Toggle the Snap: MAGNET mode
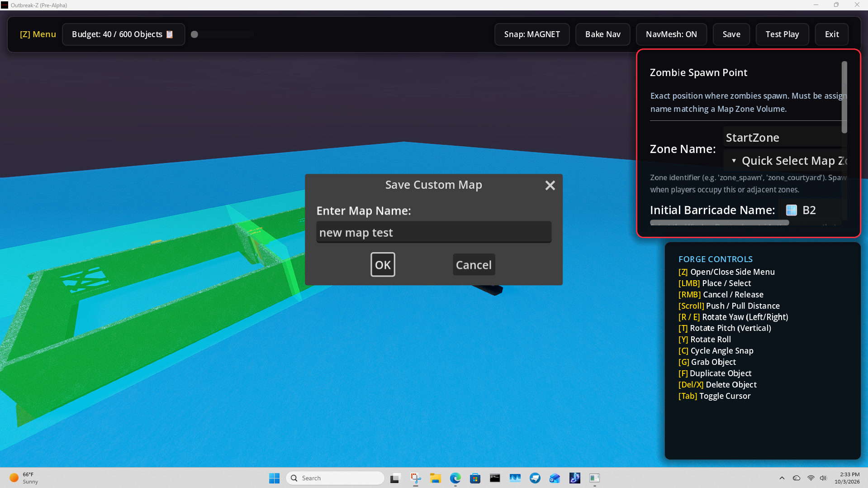Viewport: 868px width, 488px height. pos(532,34)
